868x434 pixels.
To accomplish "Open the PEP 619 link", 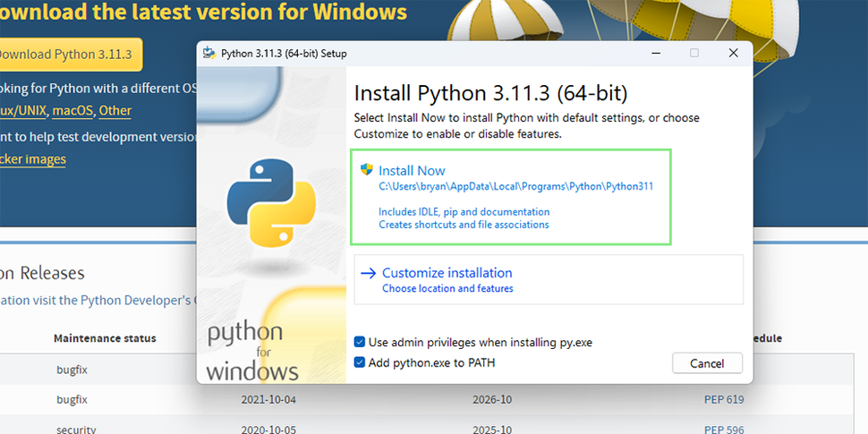I will (x=723, y=399).
